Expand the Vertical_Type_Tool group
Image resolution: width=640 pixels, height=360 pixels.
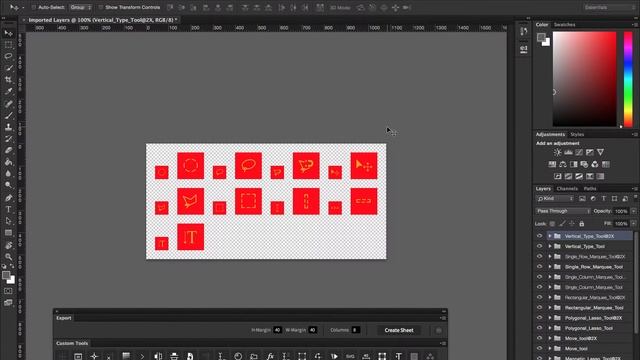click(x=550, y=246)
